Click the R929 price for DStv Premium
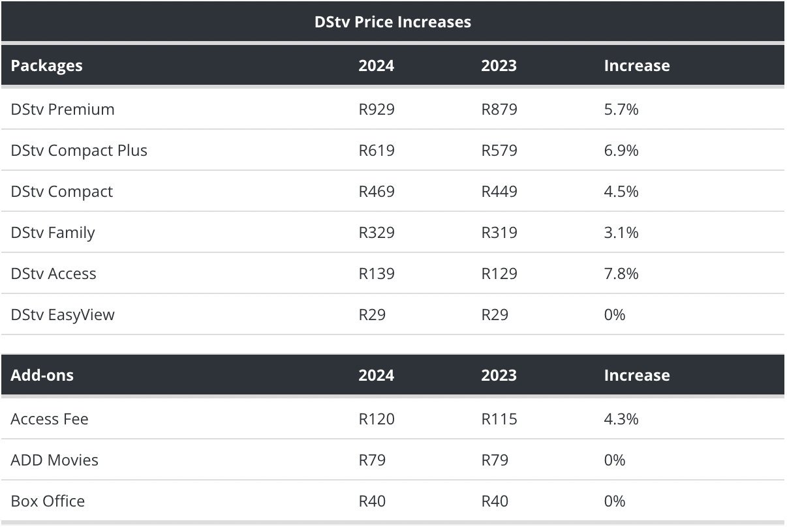The width and height of the screenshot is (787, 532). [377, 110]
